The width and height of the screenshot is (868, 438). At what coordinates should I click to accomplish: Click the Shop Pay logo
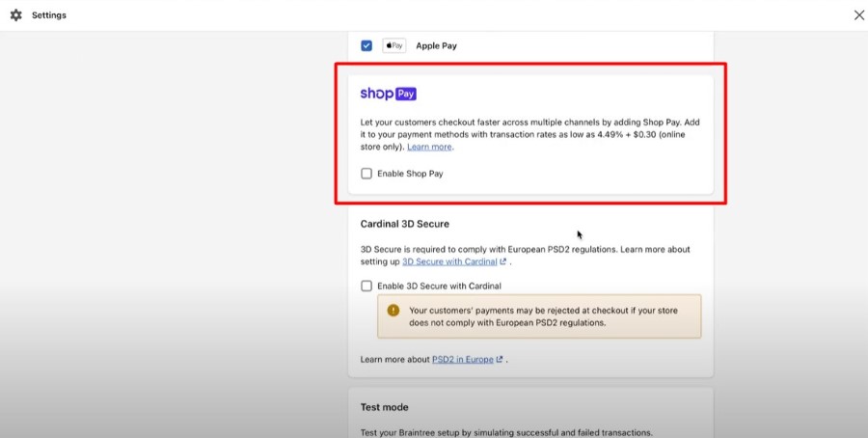coord(388,94)
